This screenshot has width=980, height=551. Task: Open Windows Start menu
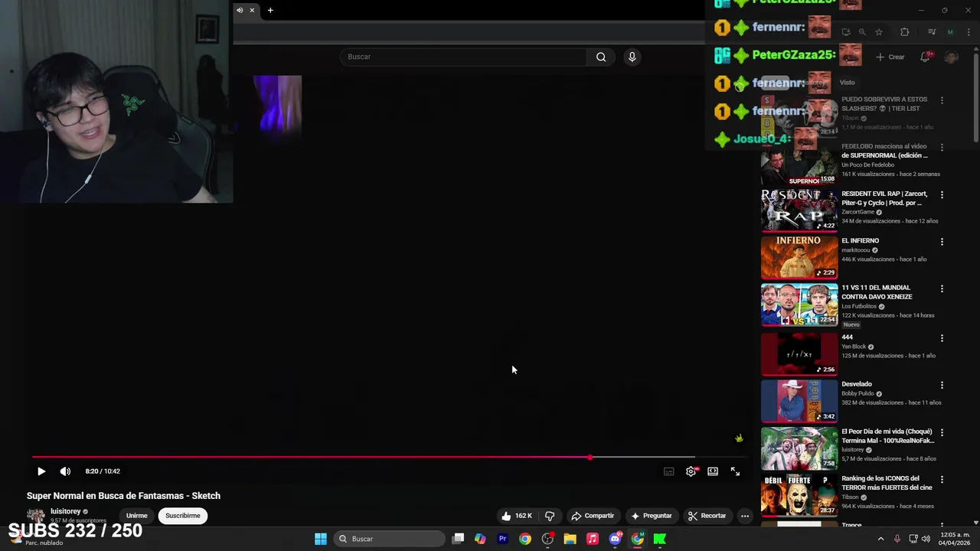point(321,539)
